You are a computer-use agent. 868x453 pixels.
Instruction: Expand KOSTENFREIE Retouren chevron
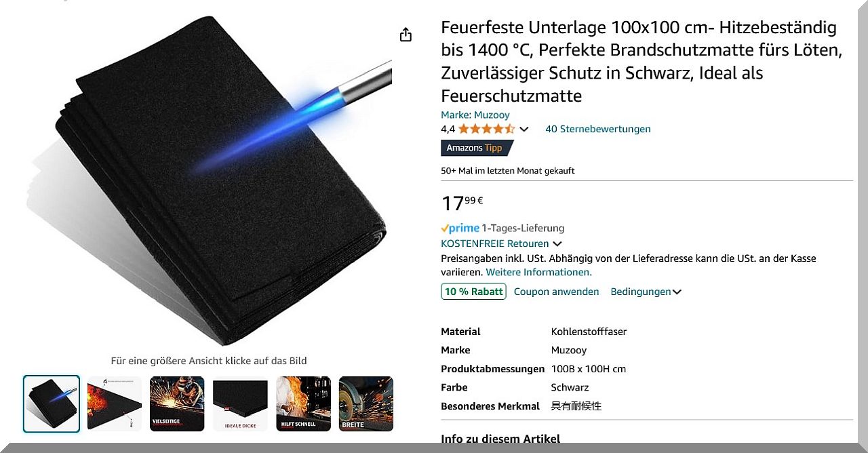pos(557,243)
